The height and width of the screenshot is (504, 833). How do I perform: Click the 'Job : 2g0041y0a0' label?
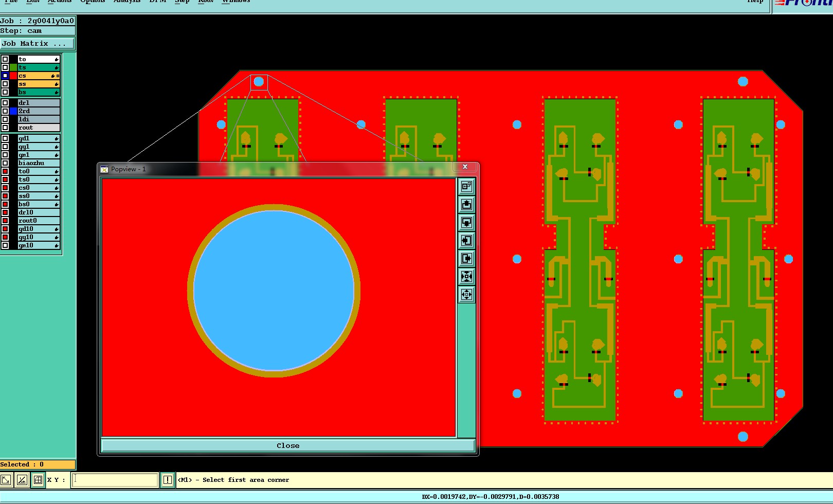[x=38, y=21]
